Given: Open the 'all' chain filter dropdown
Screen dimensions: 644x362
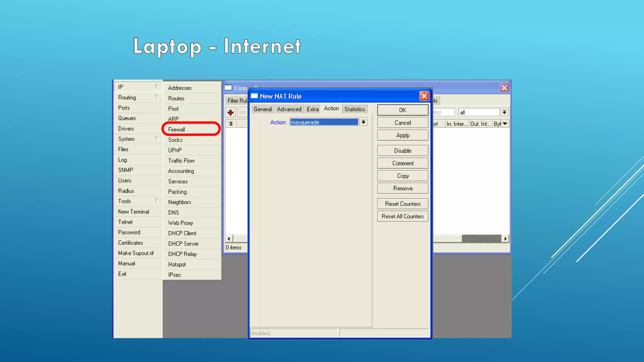Looking at the screenshot, I should (x=504, y=112).
